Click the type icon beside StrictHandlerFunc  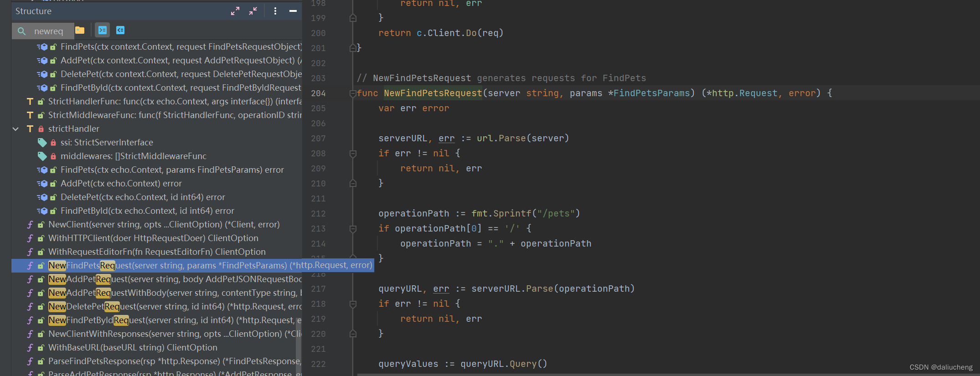(x=30, y=102)
